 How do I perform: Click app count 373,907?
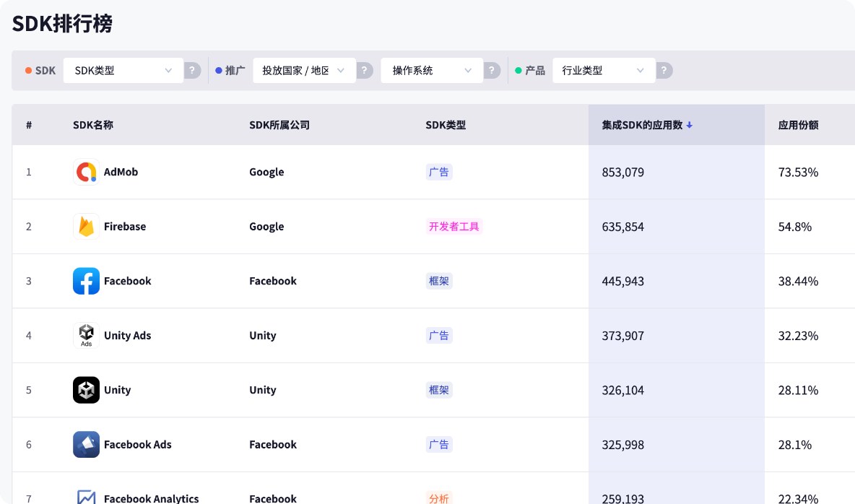[x=622, y=336]
